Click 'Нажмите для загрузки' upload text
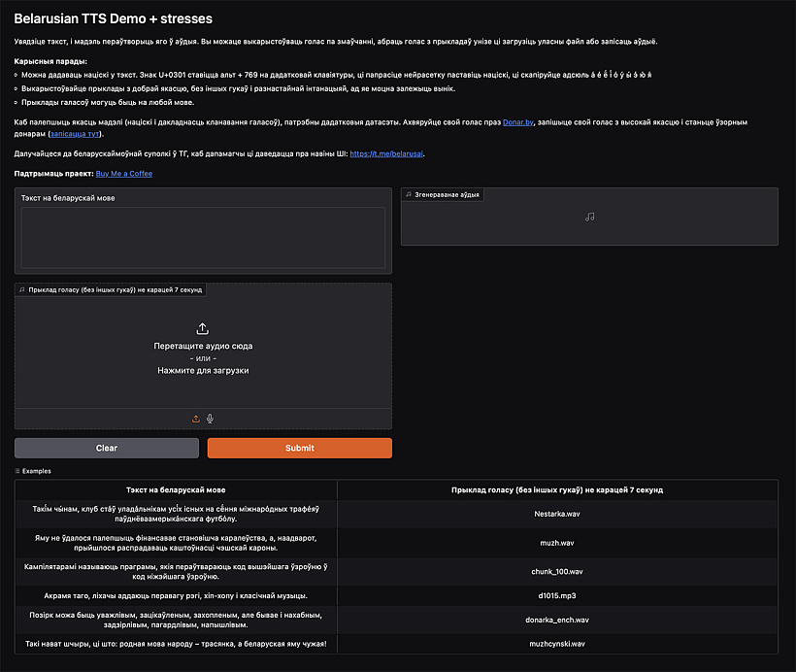The height and width of the screenshot is (672, 796). click(x=203, y=370)
